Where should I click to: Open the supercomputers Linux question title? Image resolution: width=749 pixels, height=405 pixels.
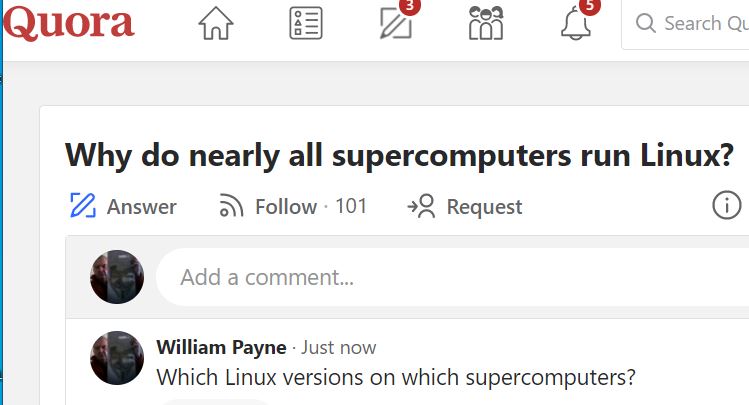coord(399,155)
